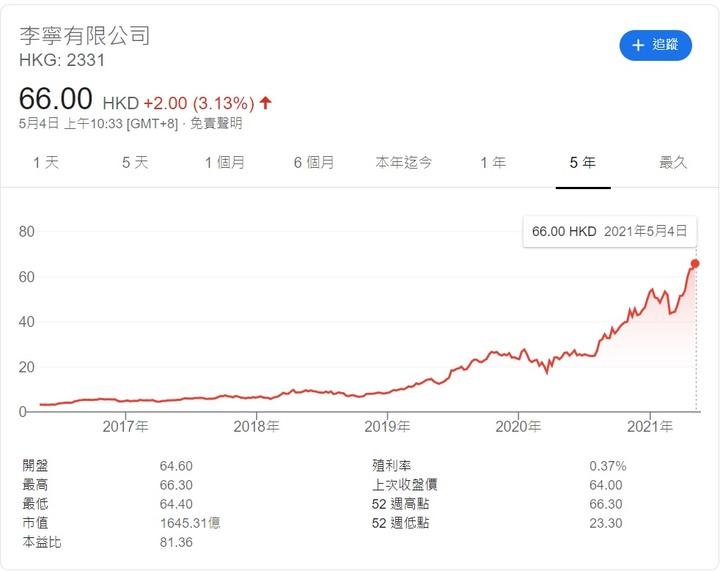The width and height of the screenshot is (720, 571).
Task: Click the 2019年 axis label
Action: [387, 426]
